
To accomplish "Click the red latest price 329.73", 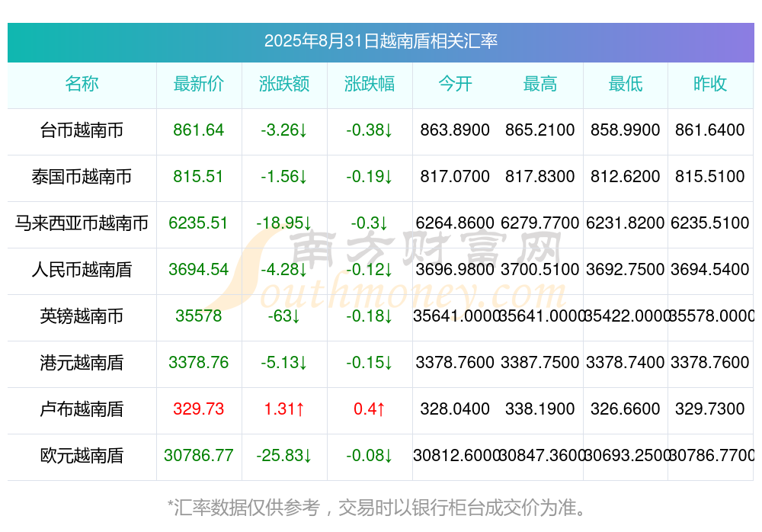I will coord(198,409).
